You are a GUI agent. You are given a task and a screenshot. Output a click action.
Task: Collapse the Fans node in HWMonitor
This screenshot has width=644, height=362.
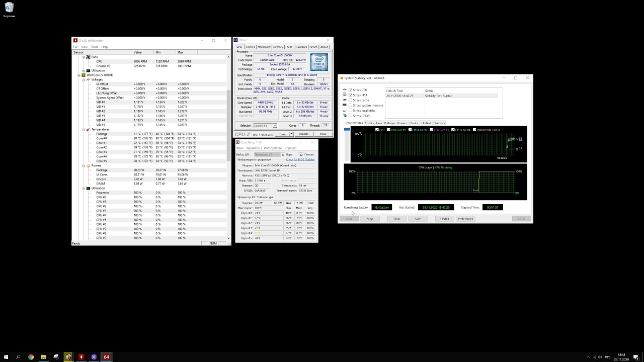pos(84,57)
